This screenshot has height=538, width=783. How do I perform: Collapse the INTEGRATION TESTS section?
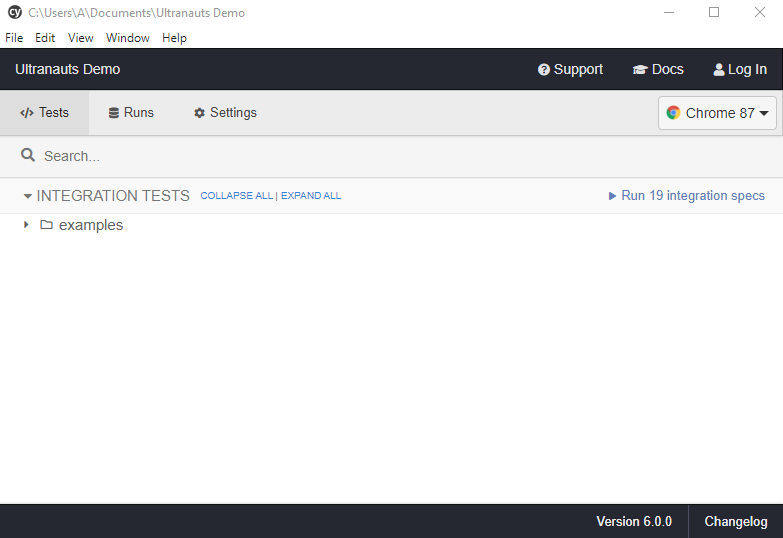tap(28, 196)
